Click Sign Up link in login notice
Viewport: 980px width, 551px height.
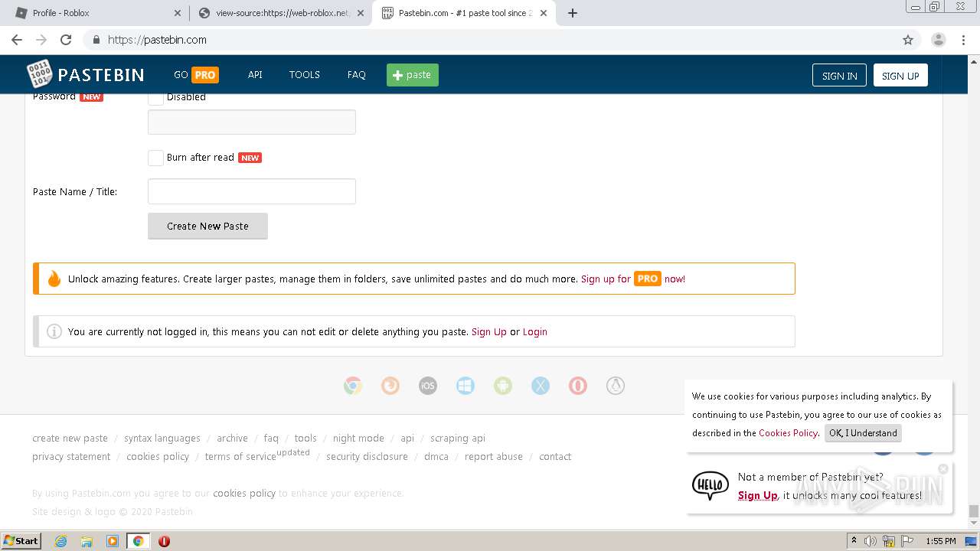pyautogui.click(x=489, y=332)
